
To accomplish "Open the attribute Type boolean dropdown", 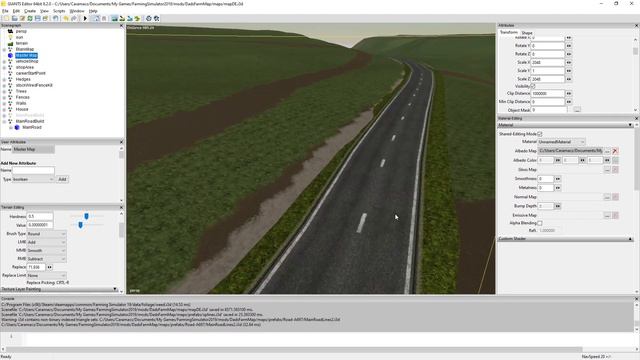I will pyautogui.click(x=33, y=179).
